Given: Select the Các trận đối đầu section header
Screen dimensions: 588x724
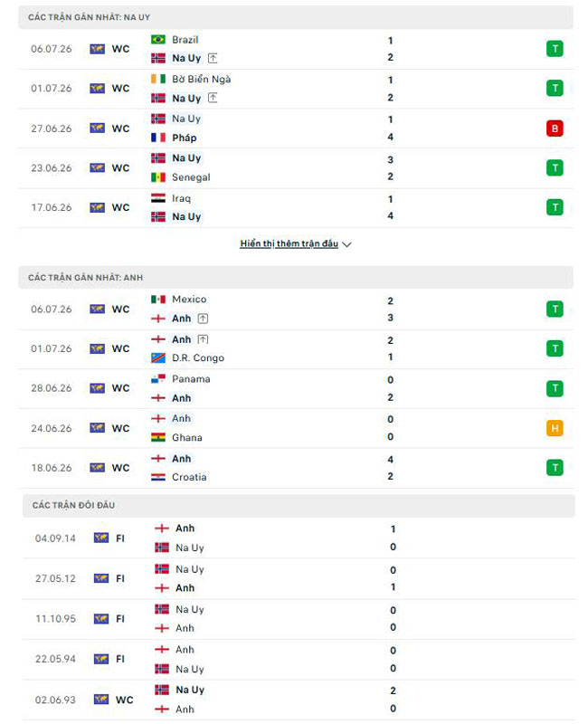Looking at the screenshot, I should [299, 505].
